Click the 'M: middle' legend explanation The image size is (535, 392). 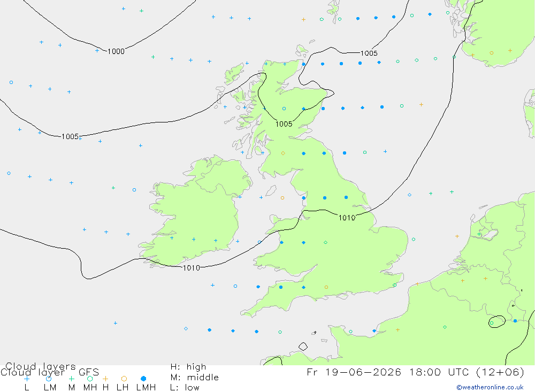pyautogui.click(x=195, y=378)
